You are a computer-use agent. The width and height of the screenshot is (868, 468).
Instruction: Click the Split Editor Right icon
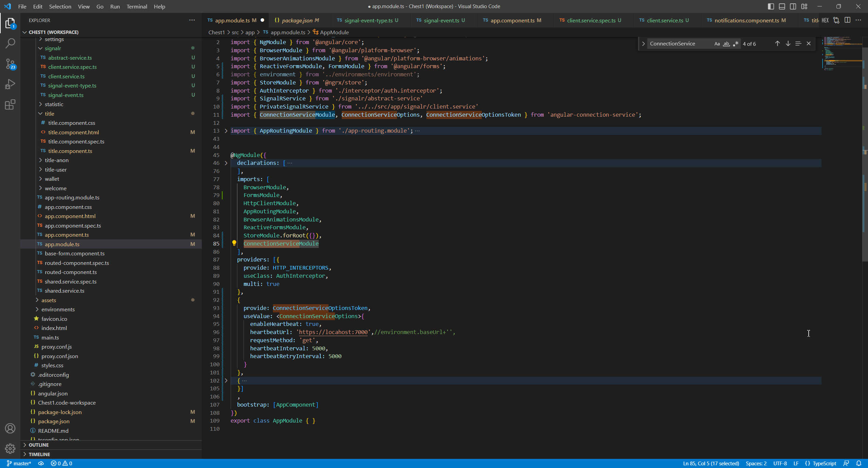(847, 20)
